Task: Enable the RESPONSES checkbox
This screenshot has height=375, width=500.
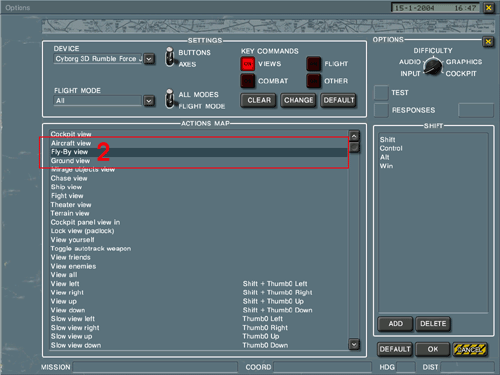Action: (x=381, y=110)
